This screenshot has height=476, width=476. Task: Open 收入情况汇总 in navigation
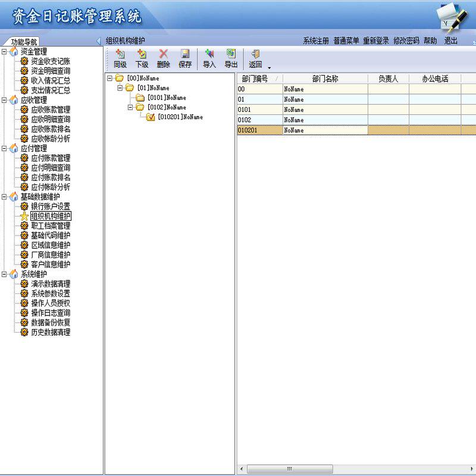pos(51,81)
